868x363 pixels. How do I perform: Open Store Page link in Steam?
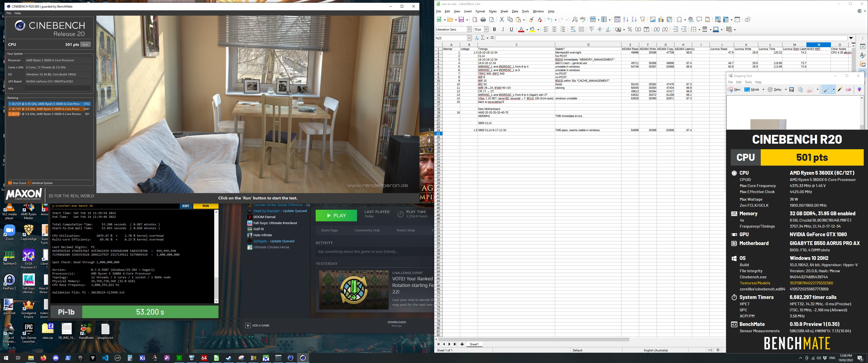[x=329, y=230]
